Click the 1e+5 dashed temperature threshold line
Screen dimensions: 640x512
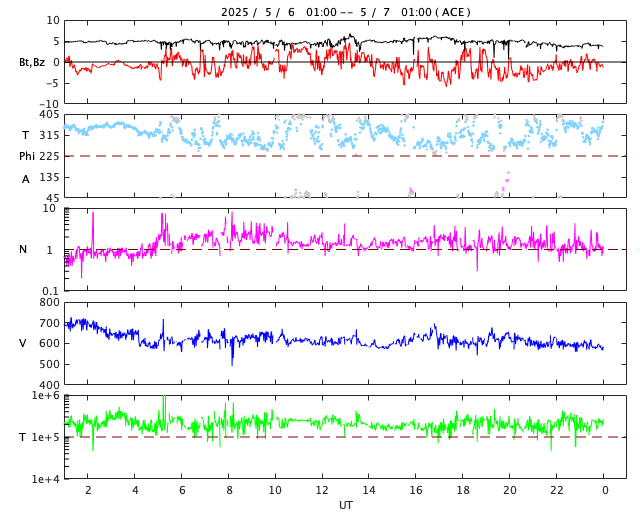tap(346, 437)
